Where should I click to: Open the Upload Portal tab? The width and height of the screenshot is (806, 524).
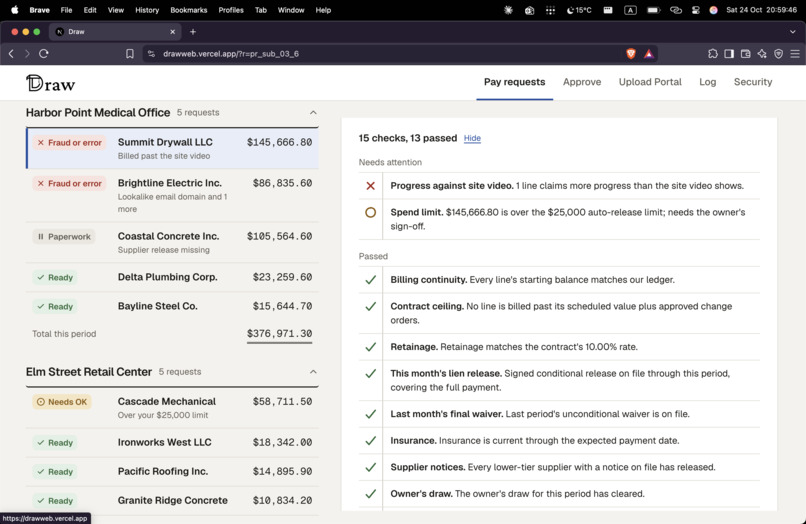(x=650, y=82)
